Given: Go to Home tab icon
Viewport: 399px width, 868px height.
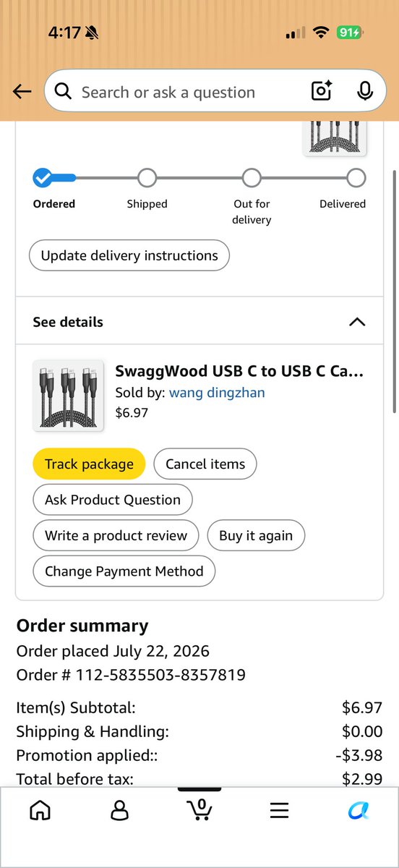Looking at the screenshot, I should coord(40,811).
